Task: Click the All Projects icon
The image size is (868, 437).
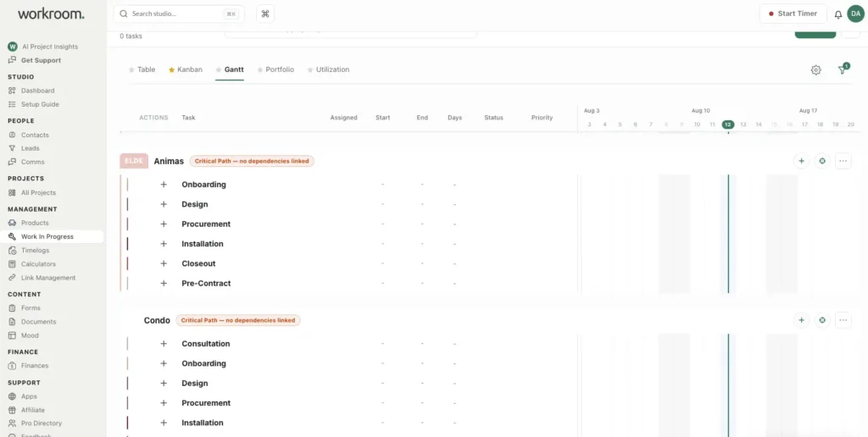Action: 12,192
